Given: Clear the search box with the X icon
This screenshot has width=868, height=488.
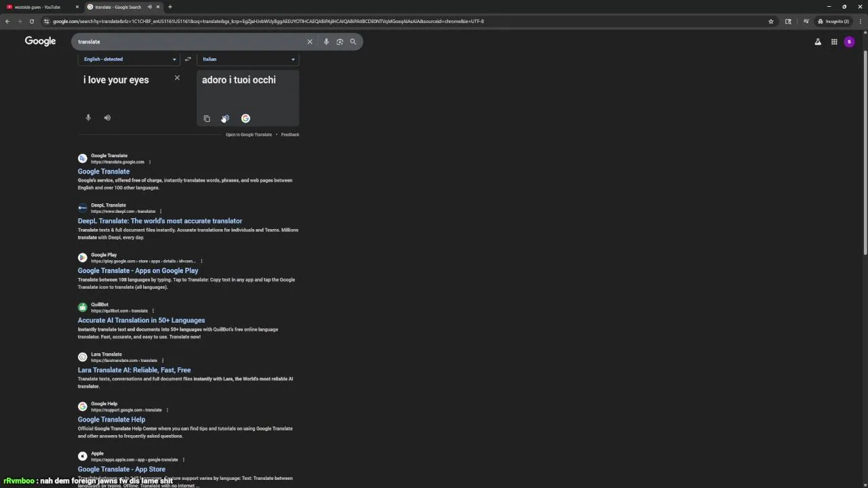Looking at the screenshot, I should [x=310, y=42].
